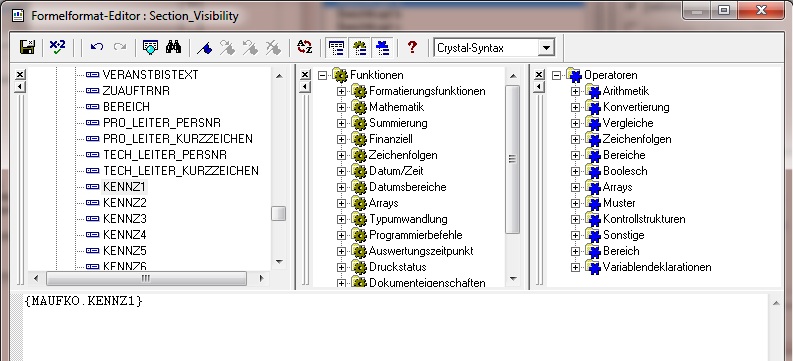The height and width of the screenshot is (361, 793).
Task: Select Datumsbereiche in the function tree
Action: [x=408, y=187]
